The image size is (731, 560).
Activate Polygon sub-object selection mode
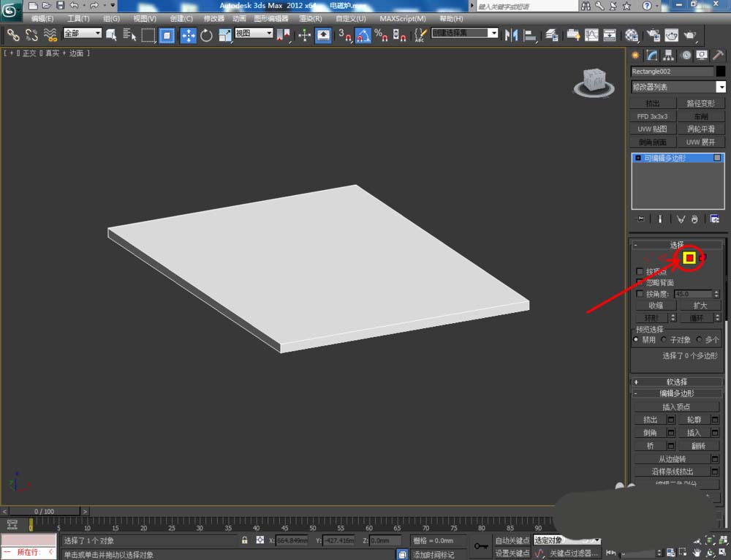click(689, 257)
